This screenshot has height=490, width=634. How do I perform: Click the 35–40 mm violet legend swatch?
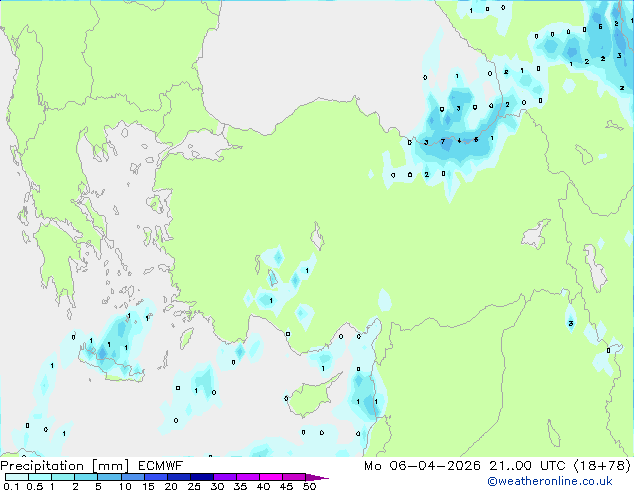coord(248,477)
